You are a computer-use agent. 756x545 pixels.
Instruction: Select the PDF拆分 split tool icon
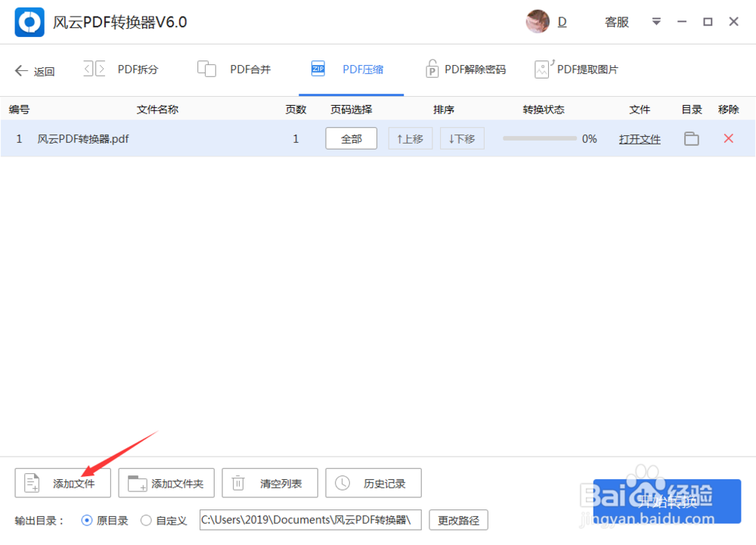coord(92,68)
